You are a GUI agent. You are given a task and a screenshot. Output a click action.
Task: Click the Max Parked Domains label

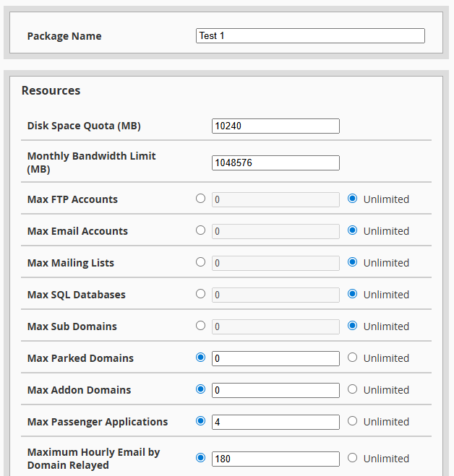pos(80,358)
